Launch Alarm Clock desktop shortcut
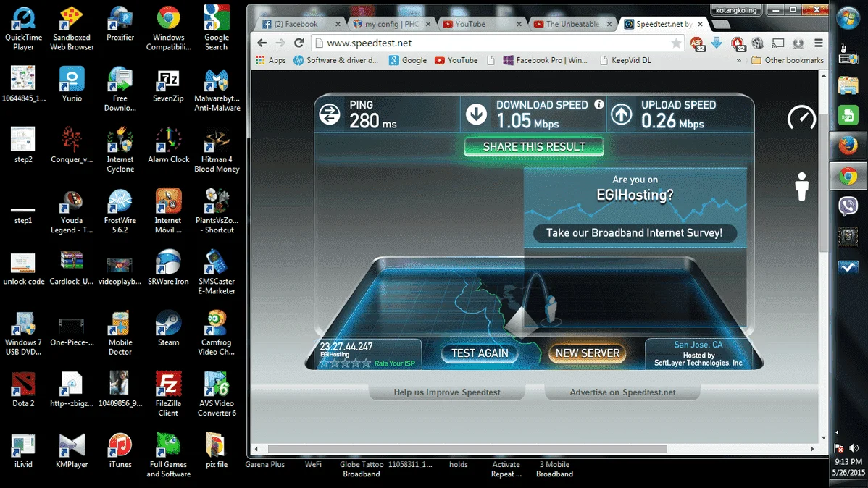The image size is (868, 488). (x=168, y=146)
